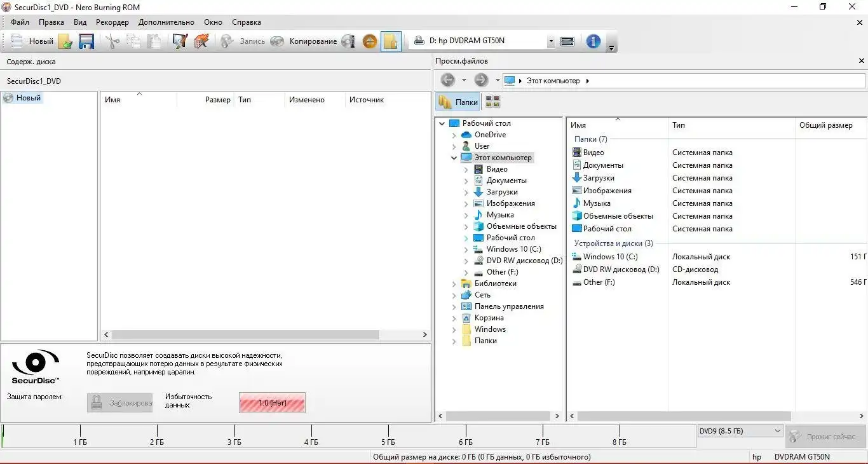Open the Окно menu
Screen dimensions: 868x464
(x=214, y=22)
